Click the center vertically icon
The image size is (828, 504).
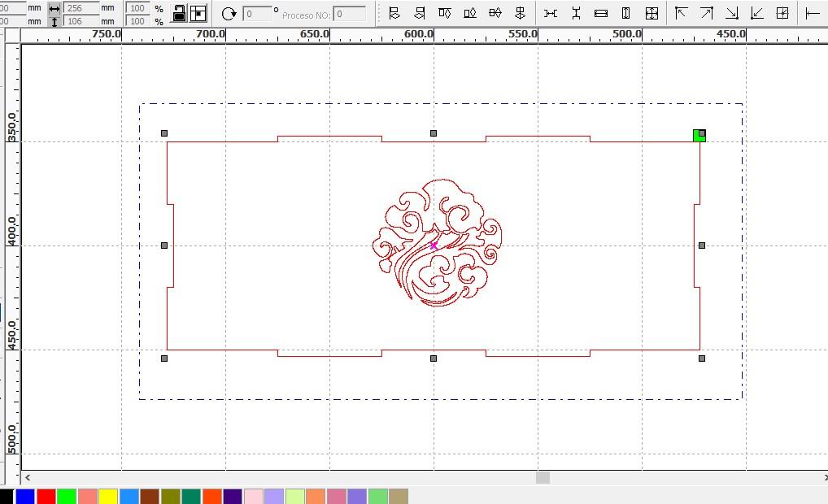520,13
